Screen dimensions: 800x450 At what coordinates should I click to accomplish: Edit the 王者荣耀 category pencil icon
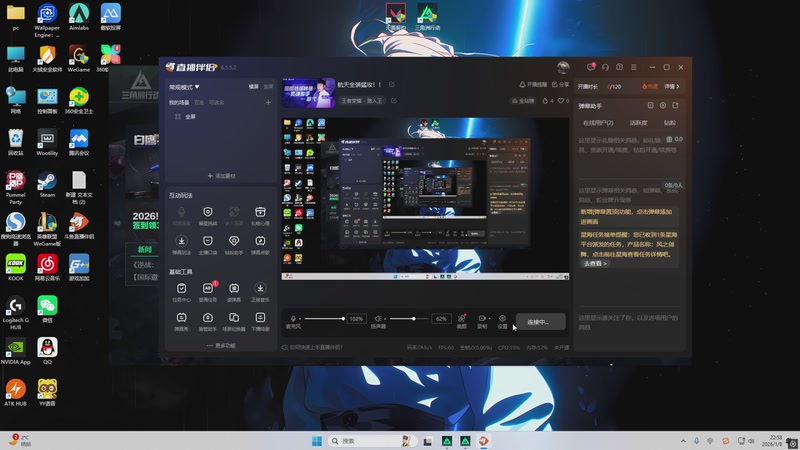(394, 101)
